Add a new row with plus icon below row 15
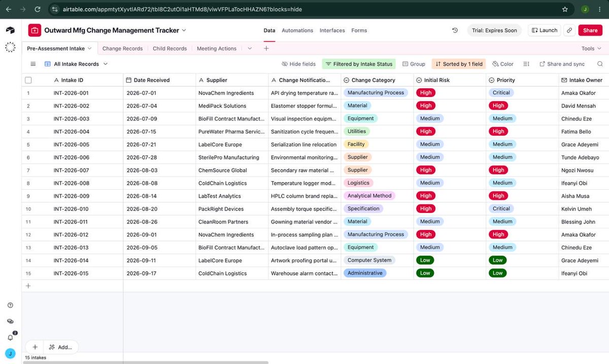 [x=28, y=286]
